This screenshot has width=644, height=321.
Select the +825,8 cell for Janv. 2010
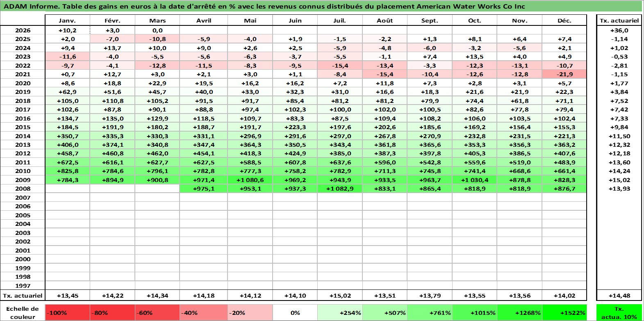point(68,171)
